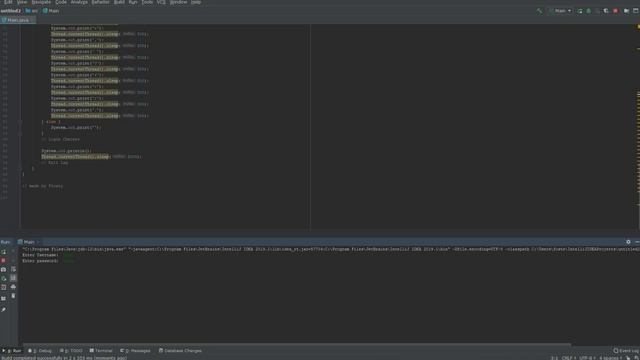Click the Layout icon in Run panel sidebar

(4, 298)
